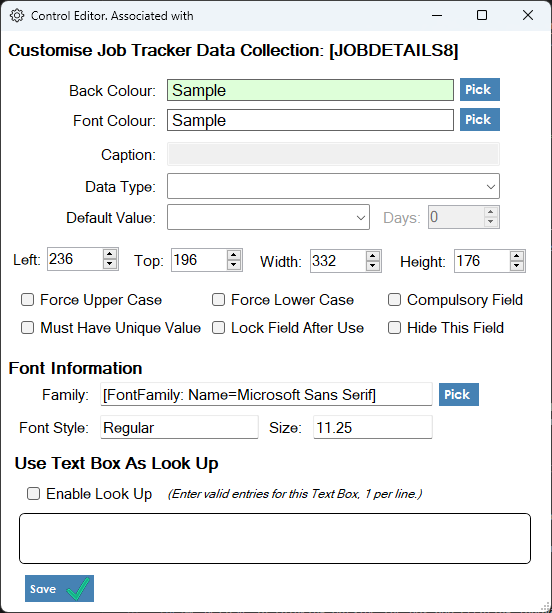Enable Force Lower Case
The height and width of the screenshot is (613, 552).
click(218, 300)
